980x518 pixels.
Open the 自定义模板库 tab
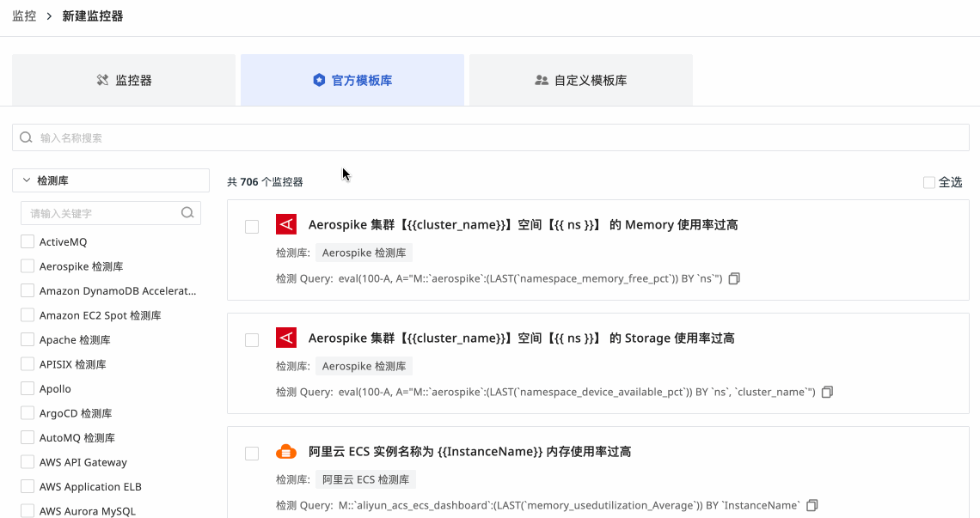click(x=581, y=80)
